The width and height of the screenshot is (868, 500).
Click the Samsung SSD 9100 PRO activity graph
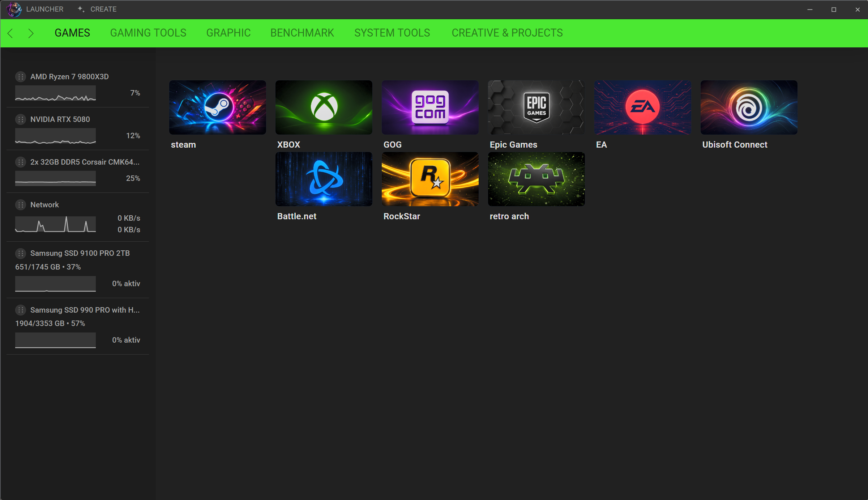55,284
